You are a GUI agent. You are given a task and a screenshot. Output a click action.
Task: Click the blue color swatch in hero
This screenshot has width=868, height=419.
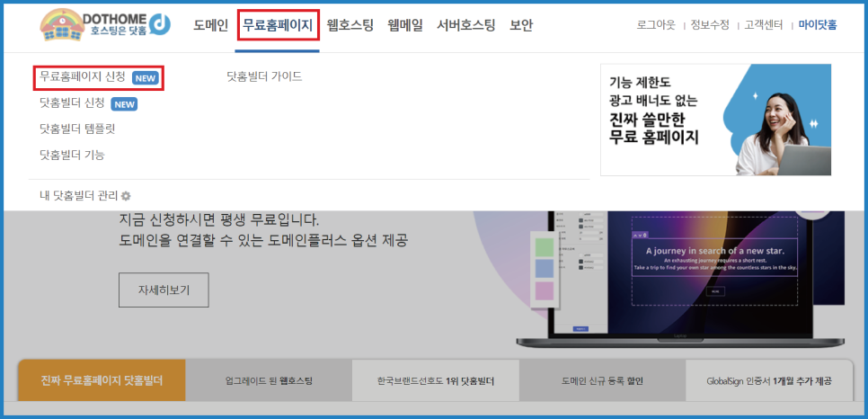point(545,270)
